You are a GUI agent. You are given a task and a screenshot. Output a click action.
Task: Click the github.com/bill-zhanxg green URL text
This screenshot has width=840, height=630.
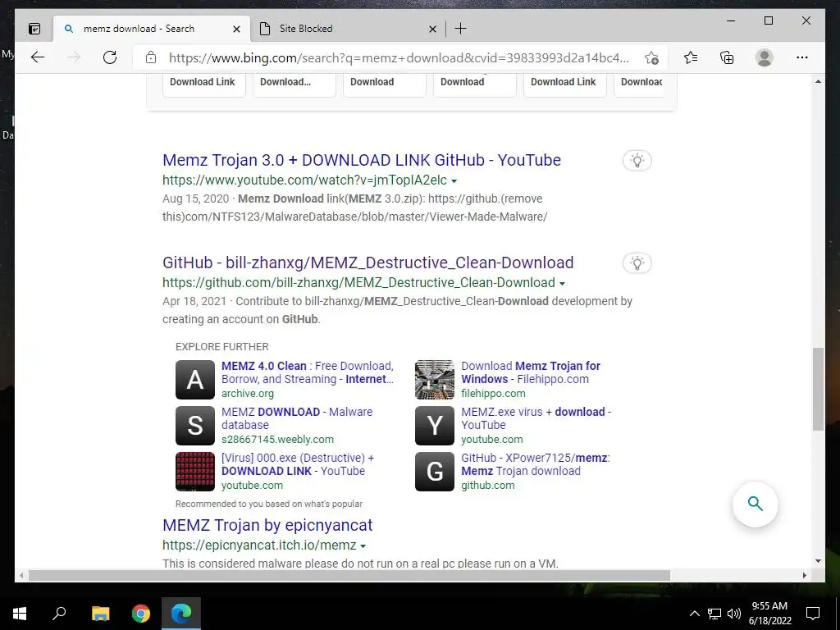tap(358, 282)
